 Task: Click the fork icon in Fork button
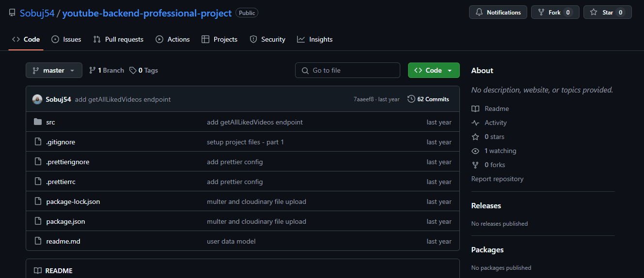541,13
